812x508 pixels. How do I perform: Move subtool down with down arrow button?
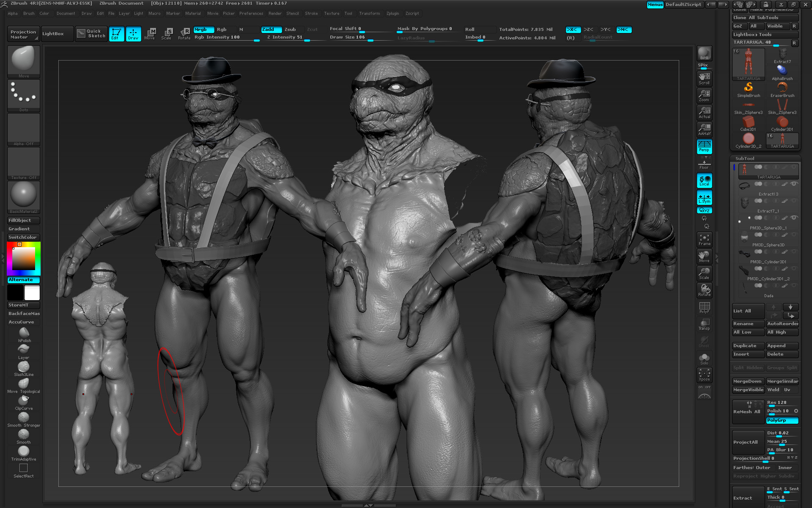point(790,307)
